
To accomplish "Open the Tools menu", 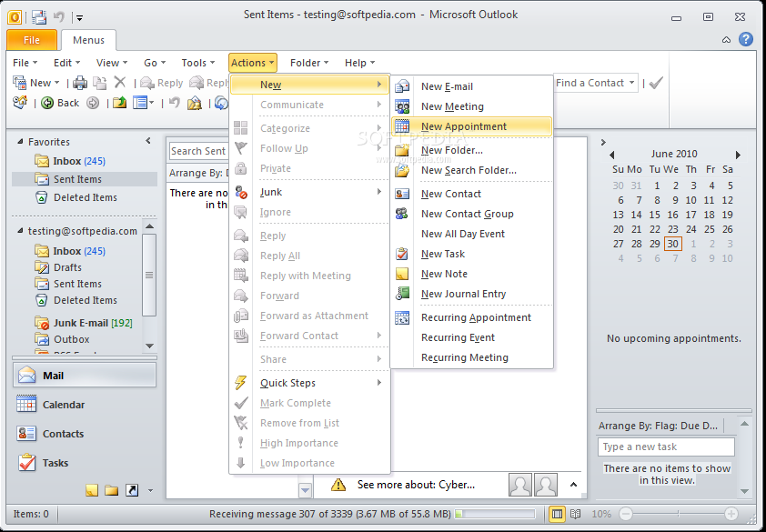I will pos(197,63).
